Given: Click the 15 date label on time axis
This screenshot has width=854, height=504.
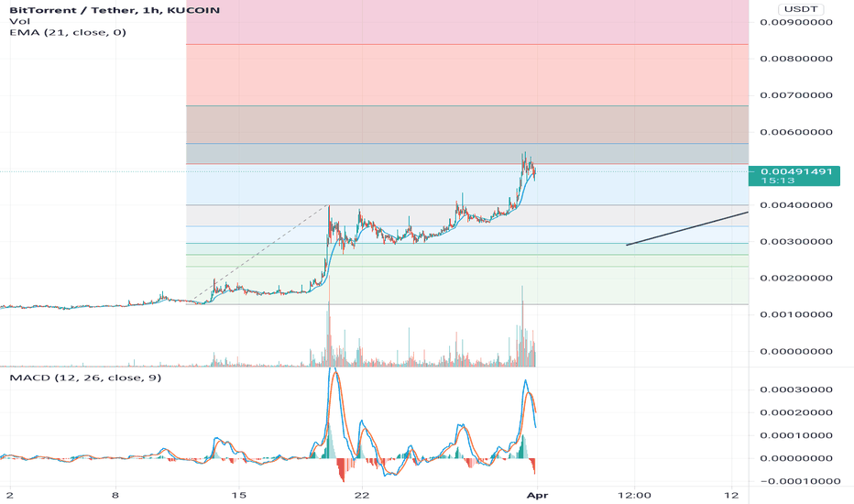Looking at the screenshot, I should (x=238, y=495).
